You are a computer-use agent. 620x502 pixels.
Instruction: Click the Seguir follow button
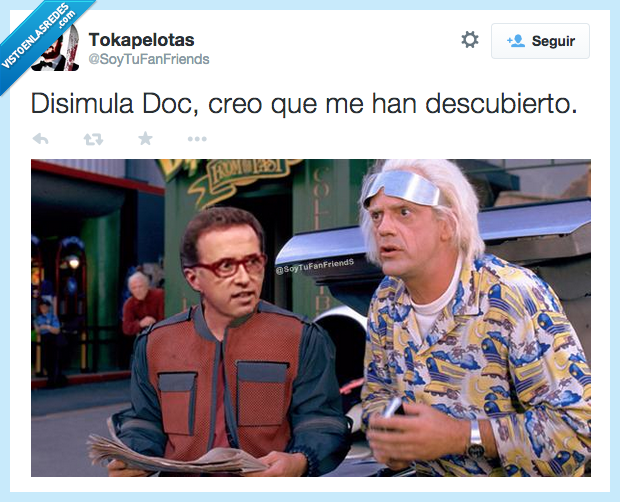[x=540, y=41]
